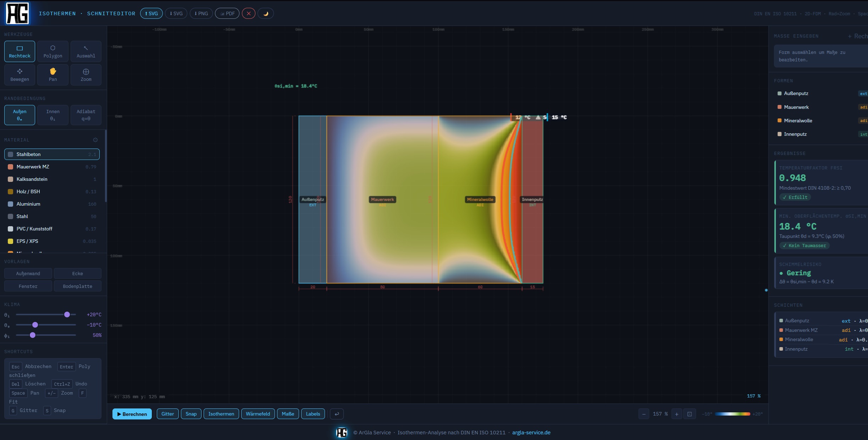Click Innenputz row in Schichten
The image size is (868, 440).
[x=823, y=349]
